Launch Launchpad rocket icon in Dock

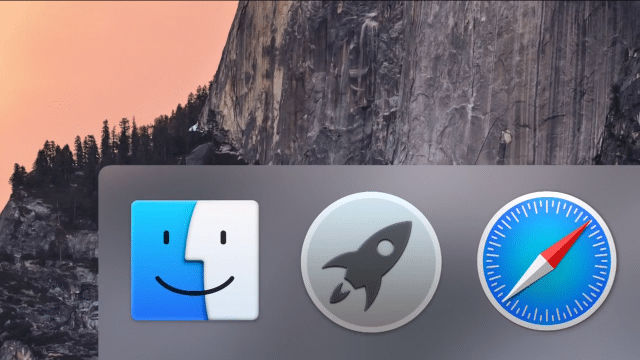pos(371,262)
